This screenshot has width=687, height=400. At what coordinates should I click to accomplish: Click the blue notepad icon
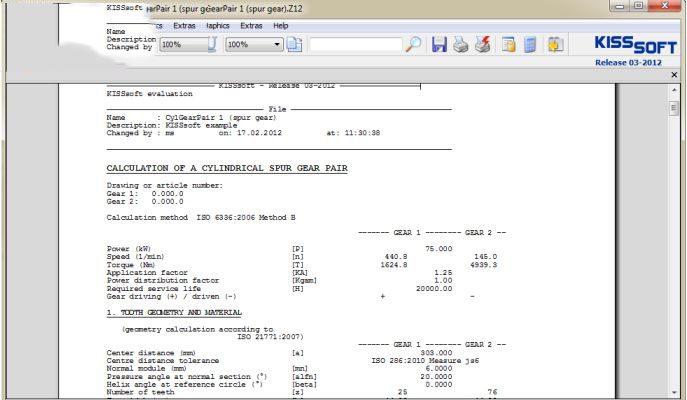tap(530, 45)
